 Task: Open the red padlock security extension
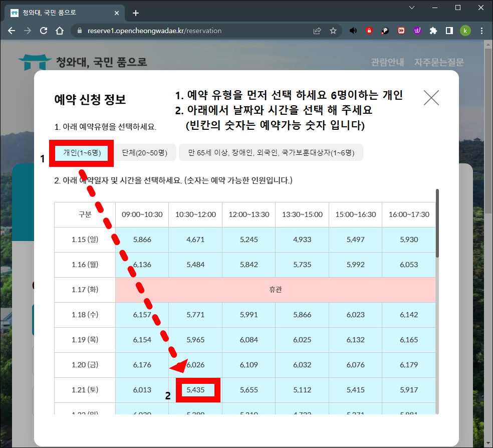369,31
